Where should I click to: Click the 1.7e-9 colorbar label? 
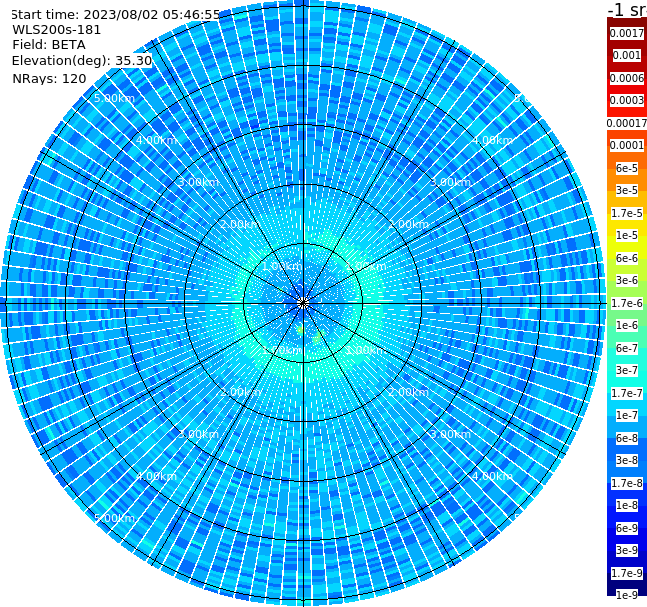tap(627, 573)
